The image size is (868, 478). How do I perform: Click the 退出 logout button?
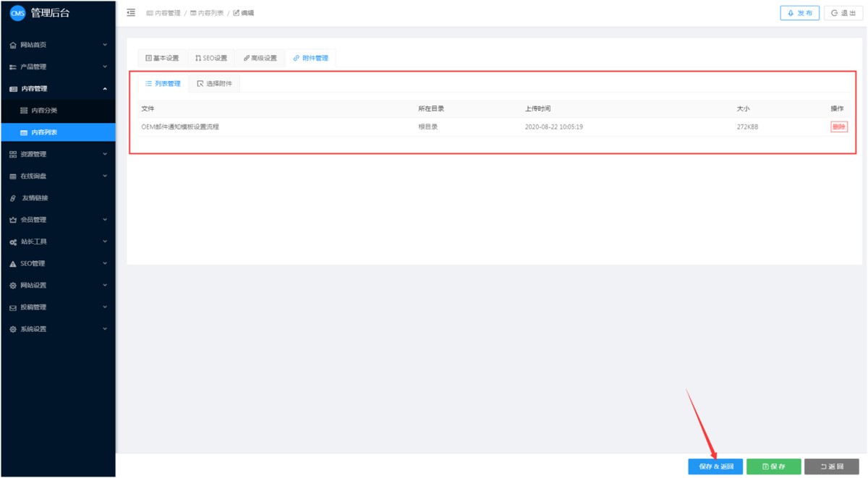coord(843,13)
